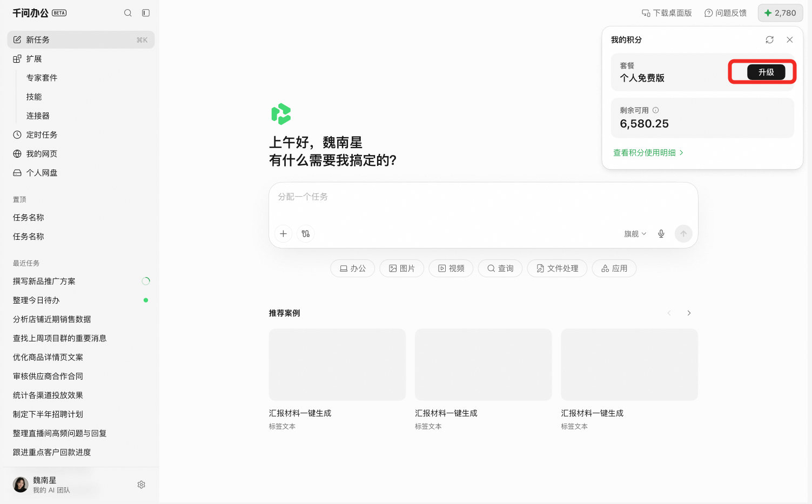
Task: Open 个人网盘 in the sidebar
Action: coord(80,172)
